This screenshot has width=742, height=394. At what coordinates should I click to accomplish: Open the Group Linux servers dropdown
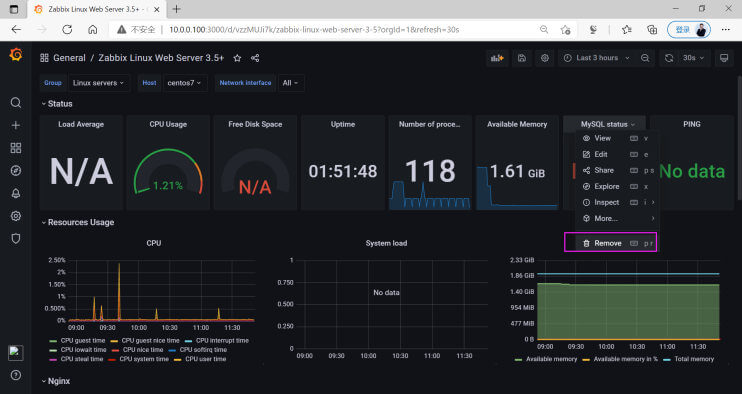[98, 83]
